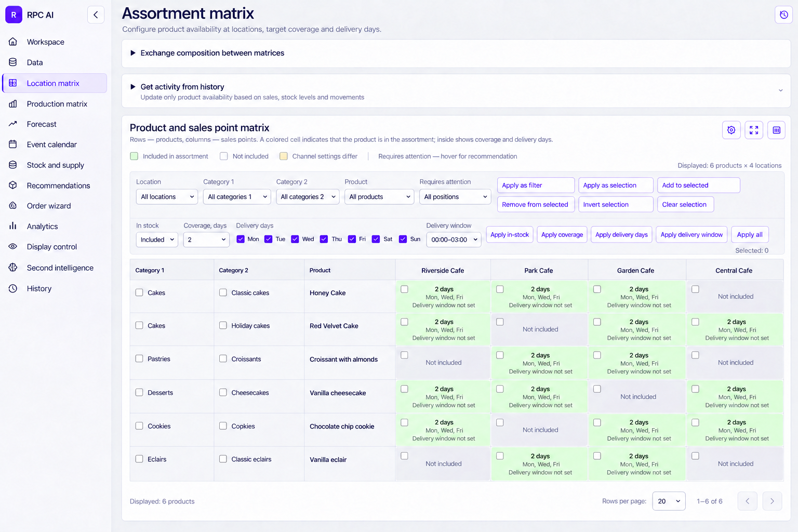Image resolution: width=798 pixels, height=532 pixels.
Task: Collapse the sidebar with the back arrow
Action: pos(96,15)
